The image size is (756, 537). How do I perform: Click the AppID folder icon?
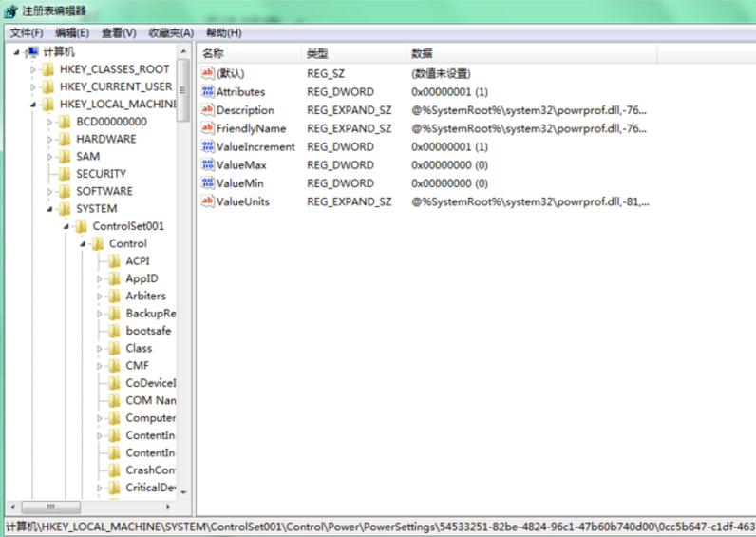coord(114,278)
